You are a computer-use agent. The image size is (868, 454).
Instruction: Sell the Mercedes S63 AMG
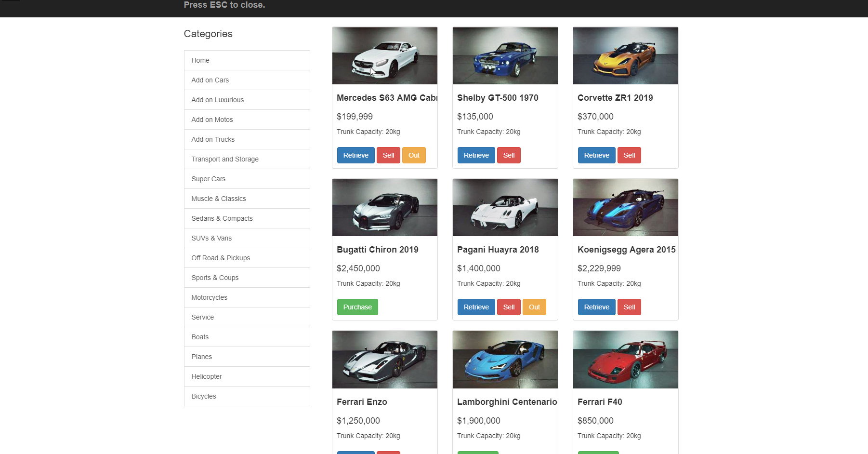(x=388, y=155)
